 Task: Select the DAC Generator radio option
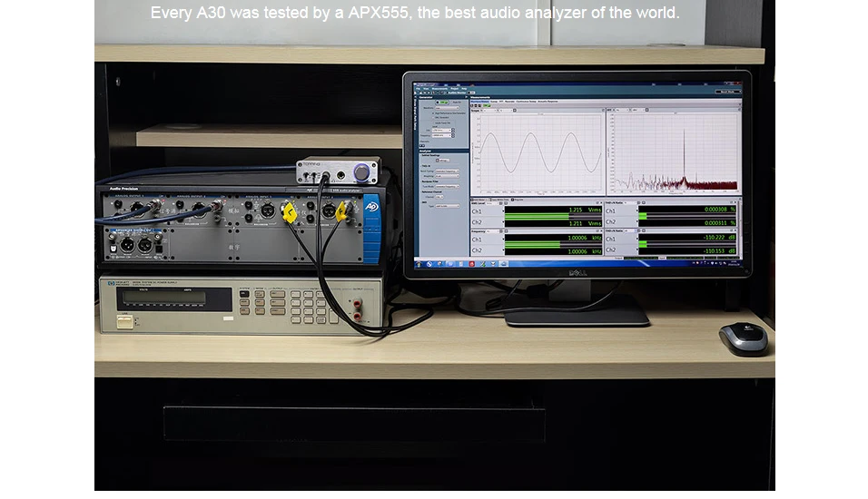(442, 117)
